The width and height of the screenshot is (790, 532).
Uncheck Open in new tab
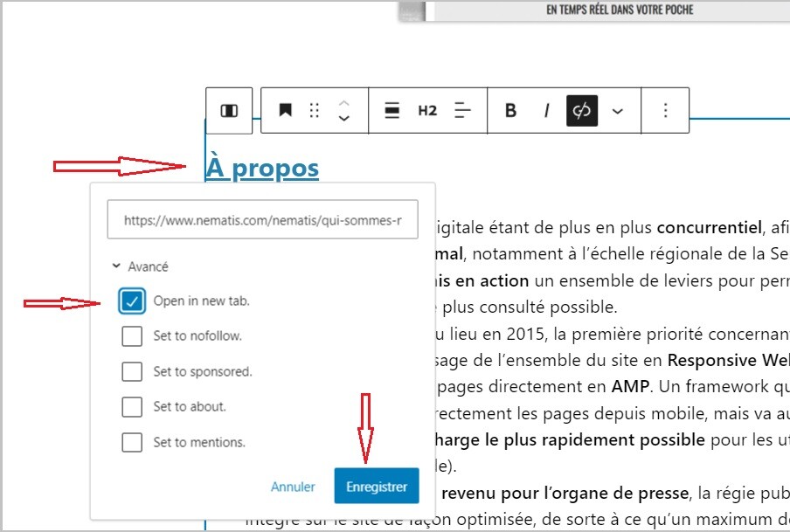tap(132, 301)
